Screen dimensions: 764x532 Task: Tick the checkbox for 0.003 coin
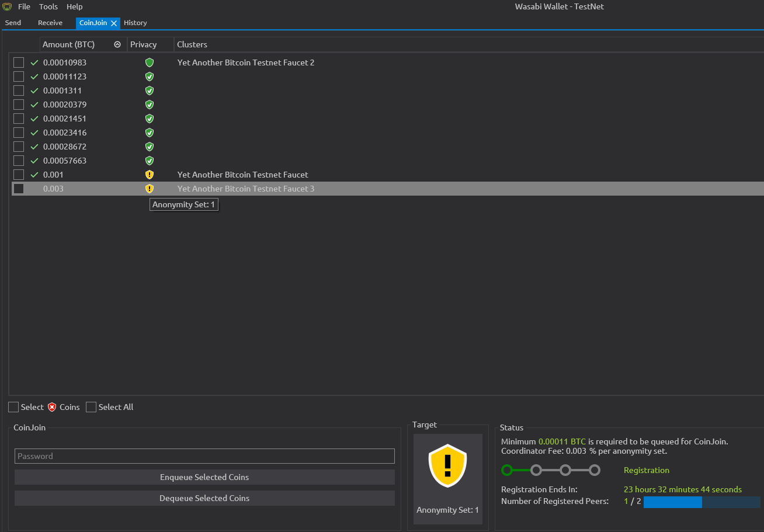coord(19,189)
